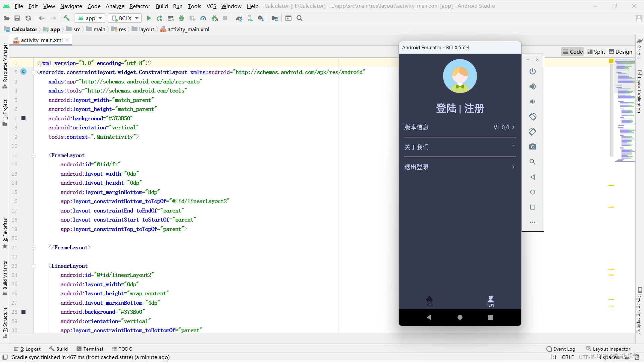Open the Terminal tool window
This screenshot has height=362, width=644.
click(90, 349)
